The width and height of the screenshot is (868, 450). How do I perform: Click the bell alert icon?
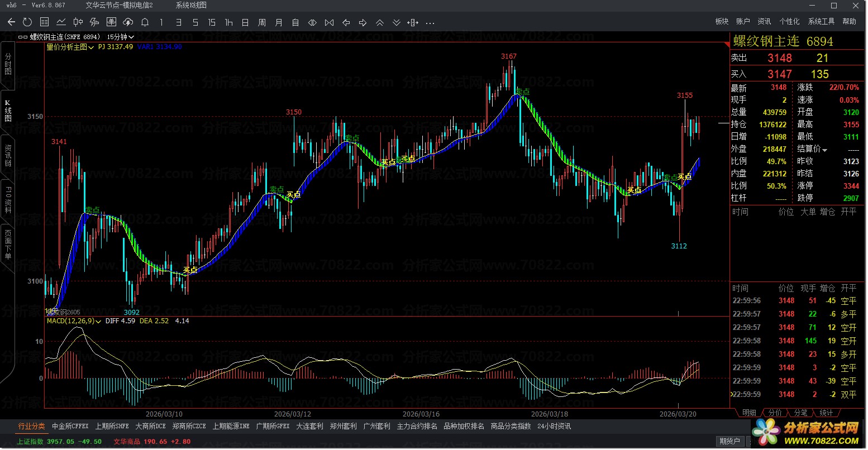click(x=145, y=22)
